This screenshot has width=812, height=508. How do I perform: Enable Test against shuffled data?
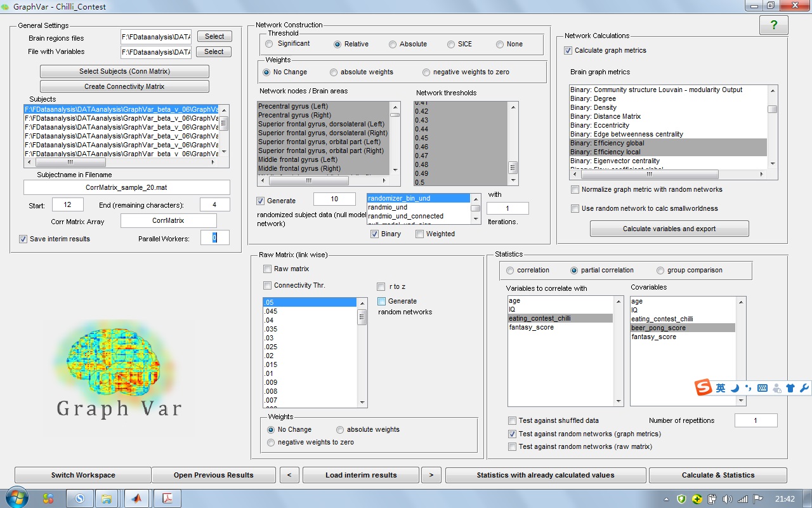pyautogui.click(x=512, y=420)
